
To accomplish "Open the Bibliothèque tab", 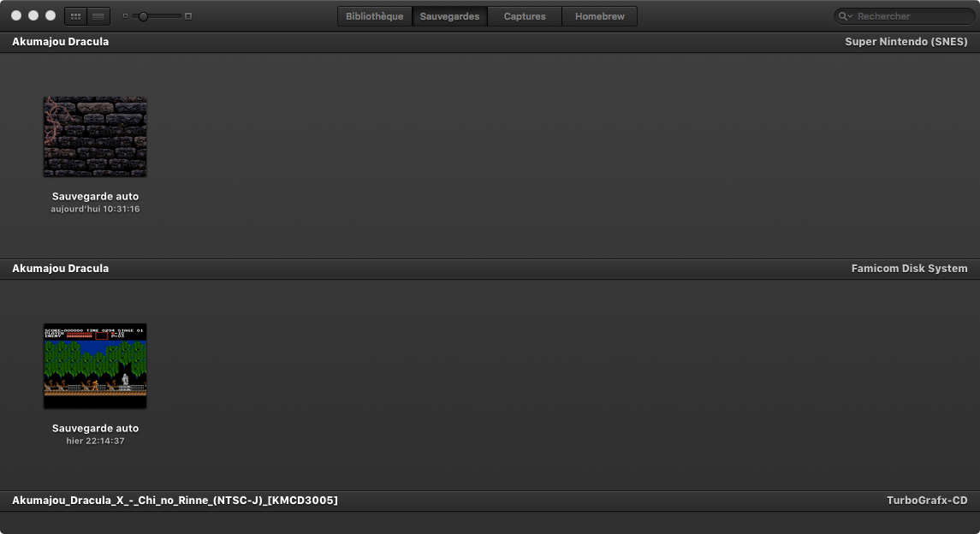I will (374, 16).
